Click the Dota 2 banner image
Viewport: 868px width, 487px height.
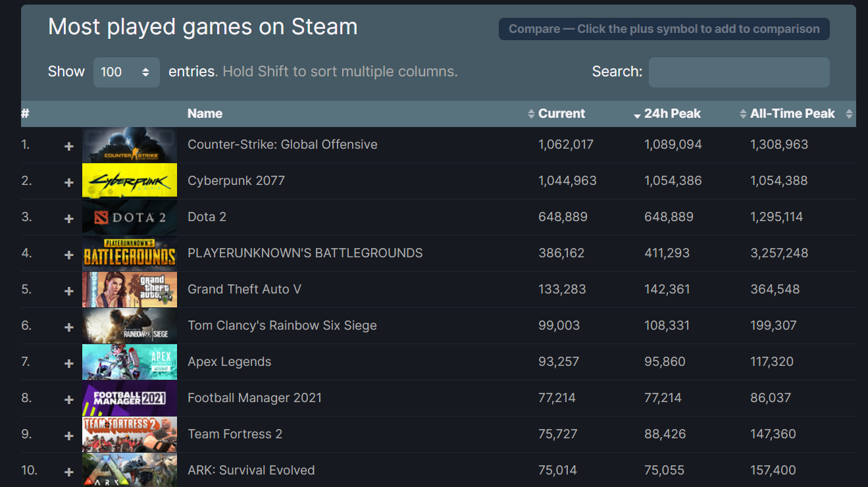pos(130,217)
